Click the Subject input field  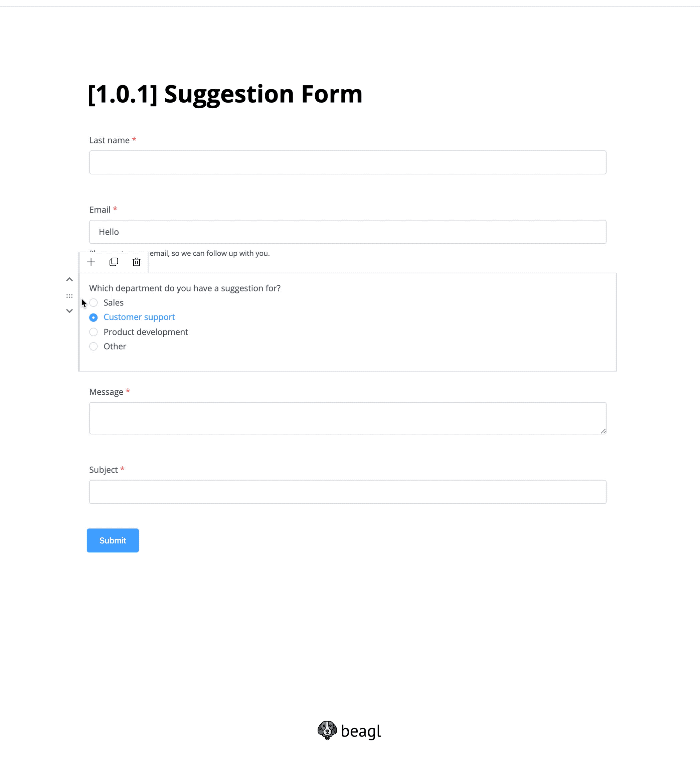click(347, 492)
